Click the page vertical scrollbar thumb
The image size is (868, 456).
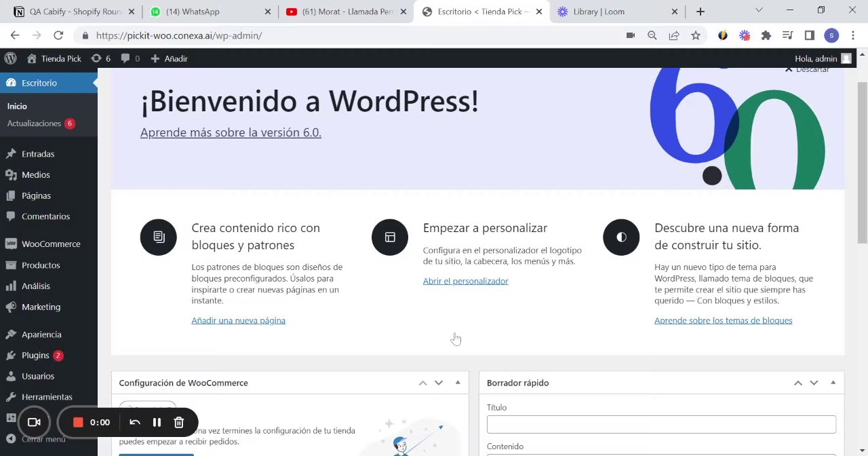pyautogui.click(x=862, y=161)
